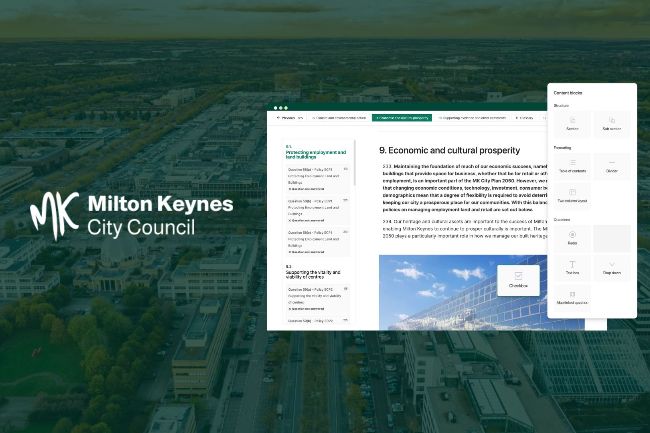Open the highlighted Economic and cultural prosperity tab
Viewport: 650px width, 433px height.
(x=402, y=118)
